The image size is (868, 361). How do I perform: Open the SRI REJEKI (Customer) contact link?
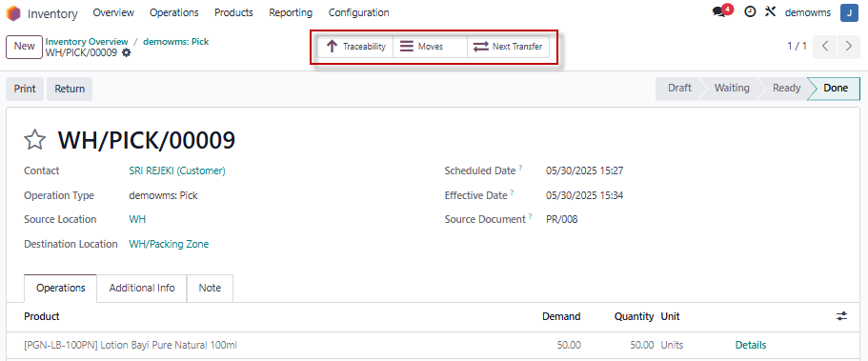coord(177,171)
